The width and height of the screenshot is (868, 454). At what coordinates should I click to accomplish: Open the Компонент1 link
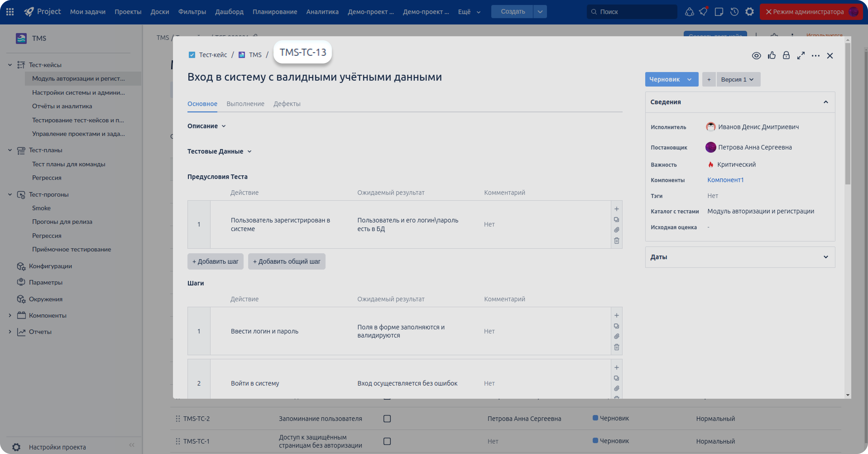point(725,180)
